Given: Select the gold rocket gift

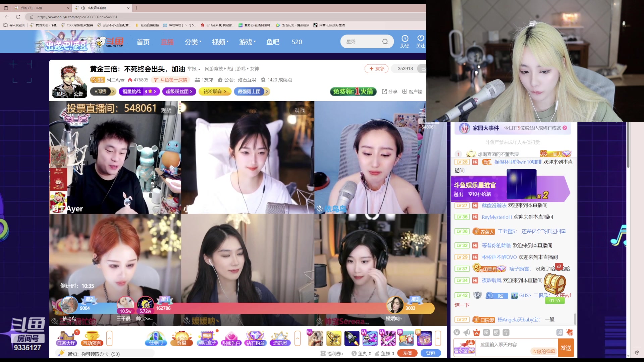Looking at the screenshot, I should pos(334,338).
